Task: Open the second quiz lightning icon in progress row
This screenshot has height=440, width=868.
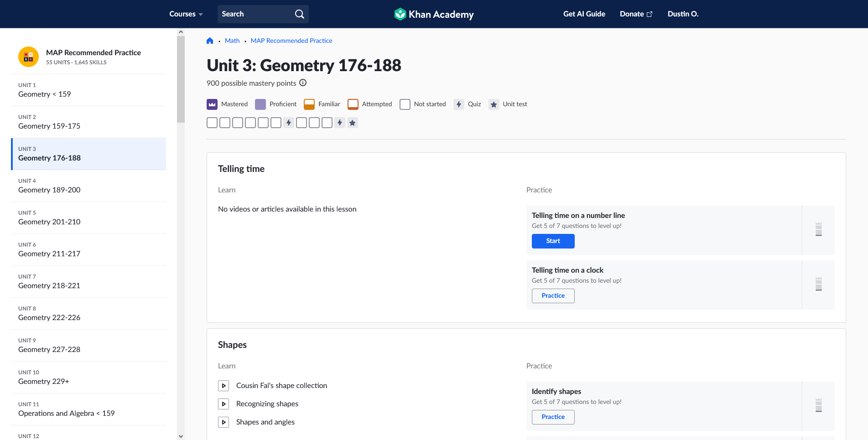Action: coord(340,123)
